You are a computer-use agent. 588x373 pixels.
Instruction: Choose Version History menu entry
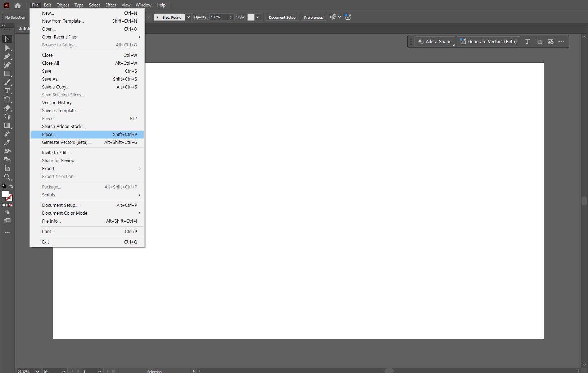[87, 103]
